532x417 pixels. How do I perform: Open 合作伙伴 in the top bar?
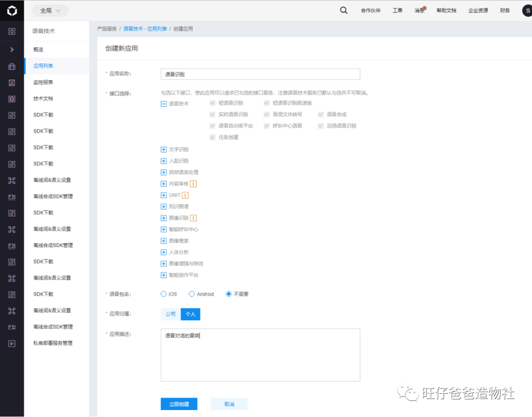coord(370,10)
